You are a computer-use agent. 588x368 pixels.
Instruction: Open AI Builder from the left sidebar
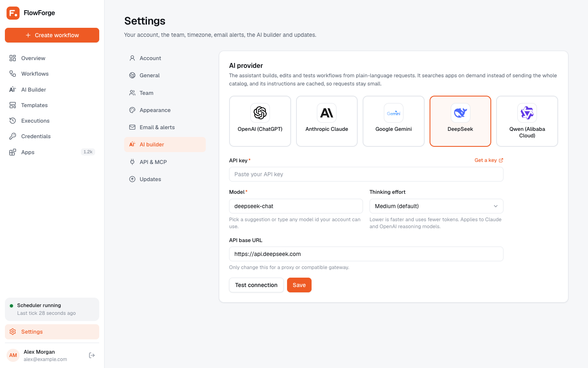[52, 90]
